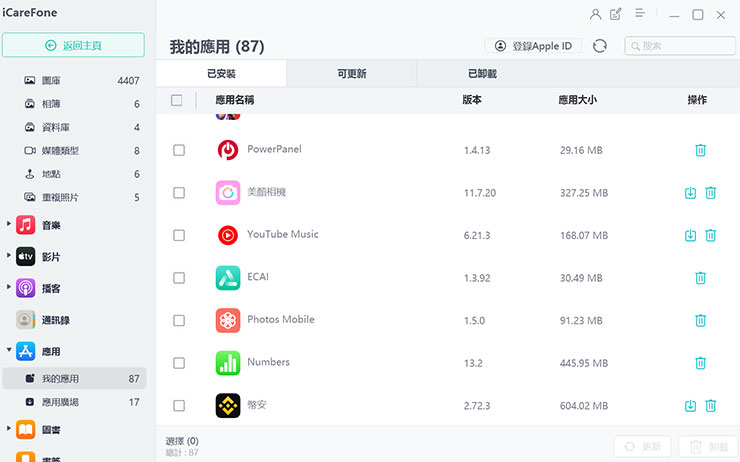740x462 pixels.
Task: Click the 445.95 MB size value
Action: click(x=584, y=363)
